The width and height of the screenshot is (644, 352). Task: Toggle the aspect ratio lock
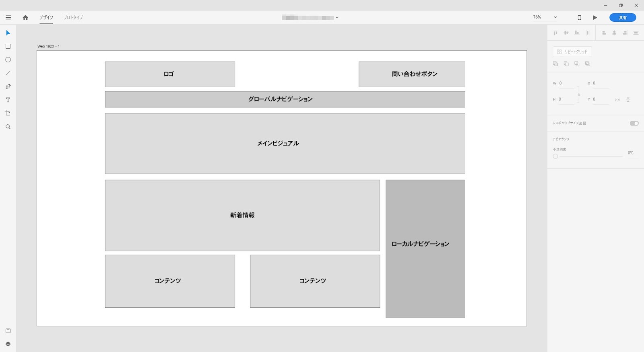tap(579, 95)
